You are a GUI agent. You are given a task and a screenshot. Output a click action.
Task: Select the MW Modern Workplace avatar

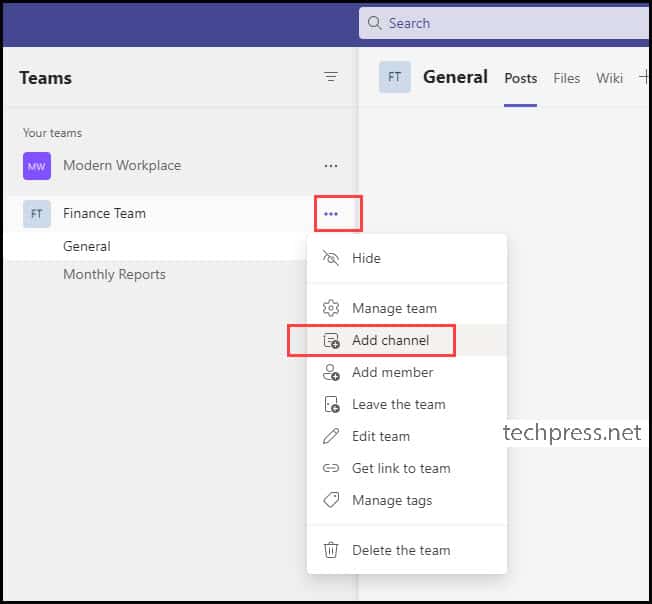point(37,166)
